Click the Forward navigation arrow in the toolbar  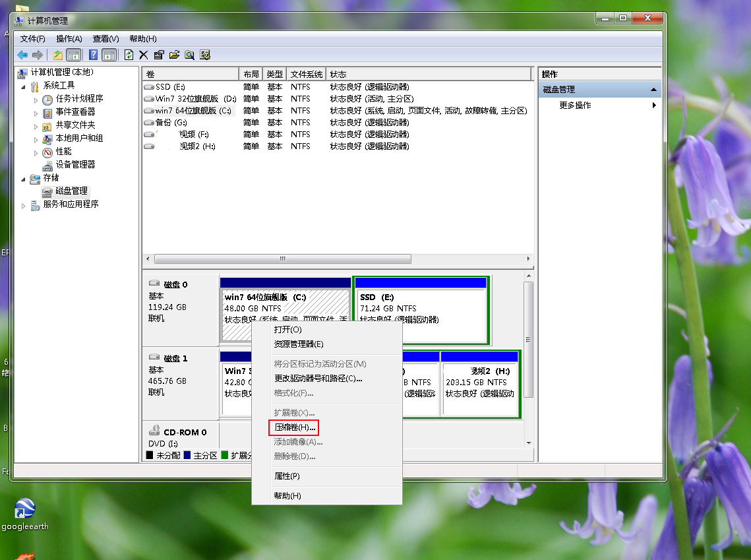point(36,55)
